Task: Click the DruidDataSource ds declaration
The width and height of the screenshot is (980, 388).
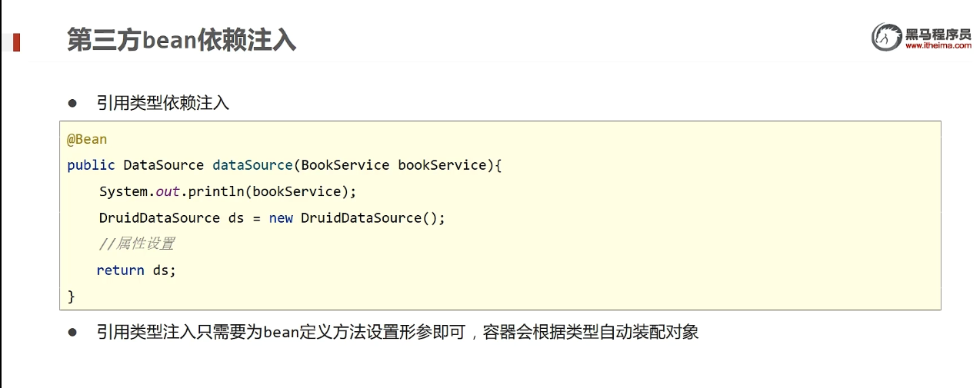Action: [x=171, y=218]
